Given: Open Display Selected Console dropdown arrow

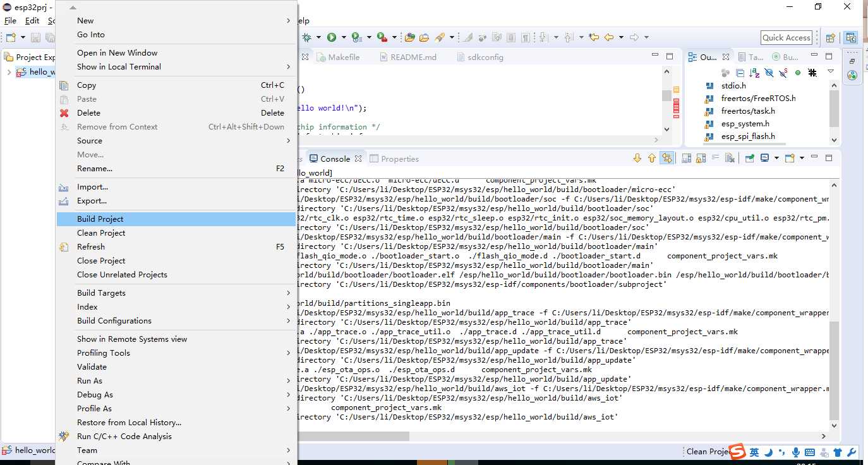Looking at the screenshot, I should coord(776,158).
